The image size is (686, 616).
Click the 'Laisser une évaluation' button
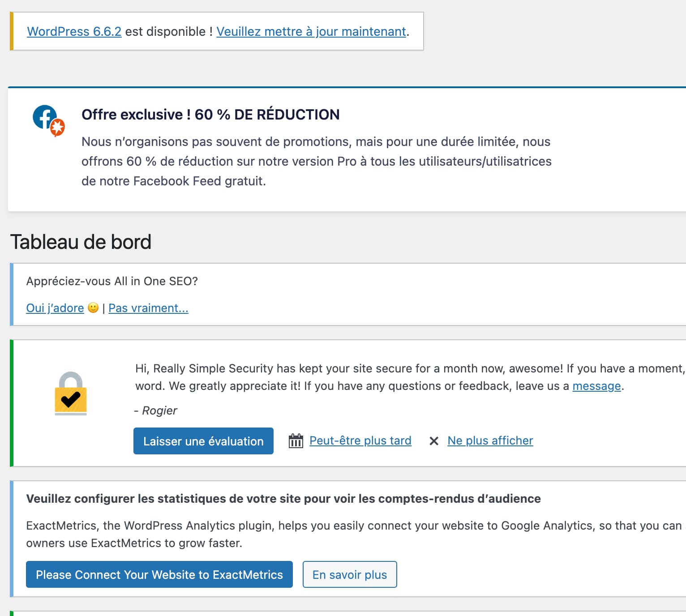click(x=203, y=441)
